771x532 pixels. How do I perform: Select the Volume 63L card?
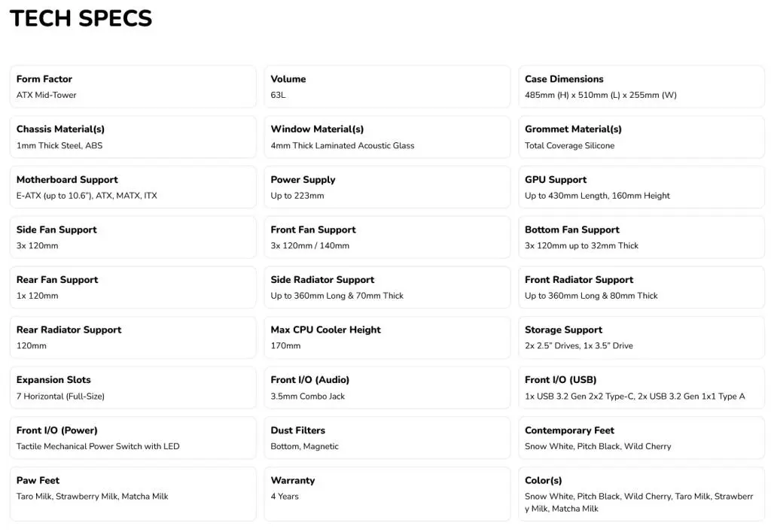(x=387, y=87)
